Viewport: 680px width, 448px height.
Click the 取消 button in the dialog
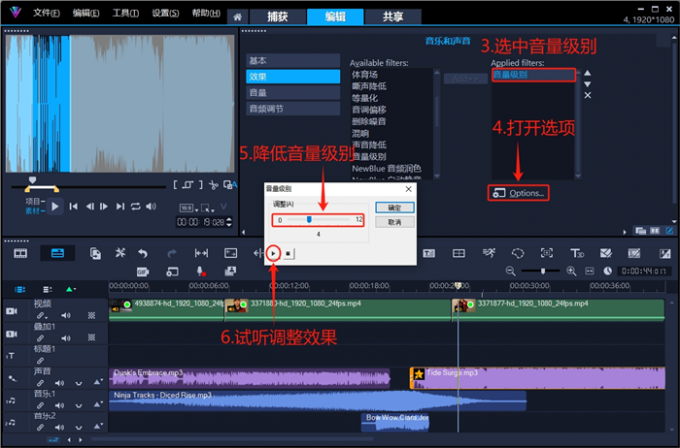395,222
